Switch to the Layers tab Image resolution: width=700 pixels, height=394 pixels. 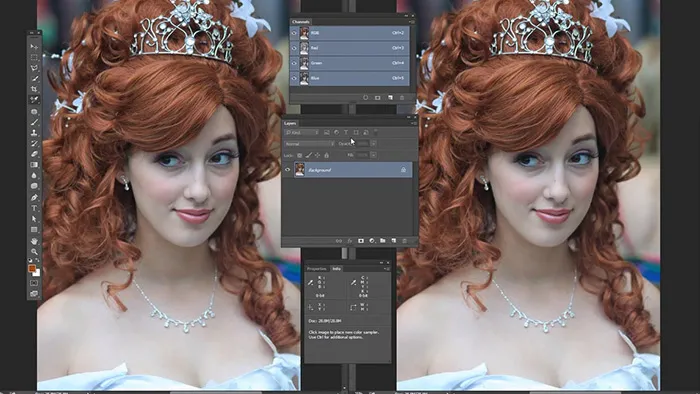click(290, 123)
